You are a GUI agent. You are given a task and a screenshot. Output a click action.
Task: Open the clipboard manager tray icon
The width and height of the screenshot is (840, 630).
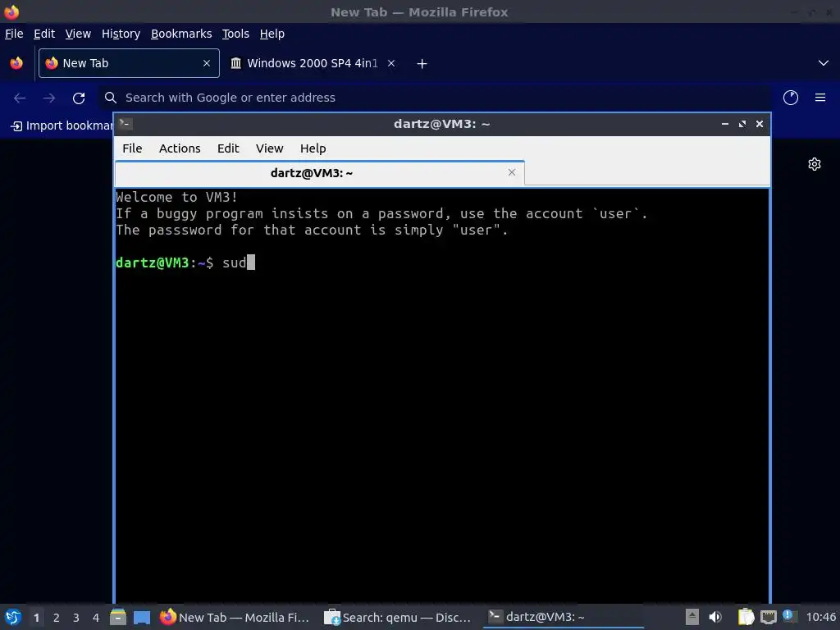[x=746, y=617]
